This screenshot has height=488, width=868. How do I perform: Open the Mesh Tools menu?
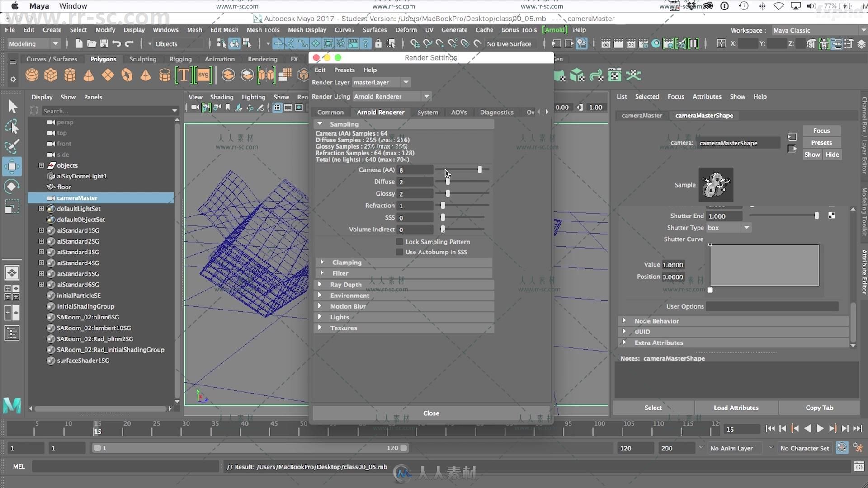pos(263,30)
